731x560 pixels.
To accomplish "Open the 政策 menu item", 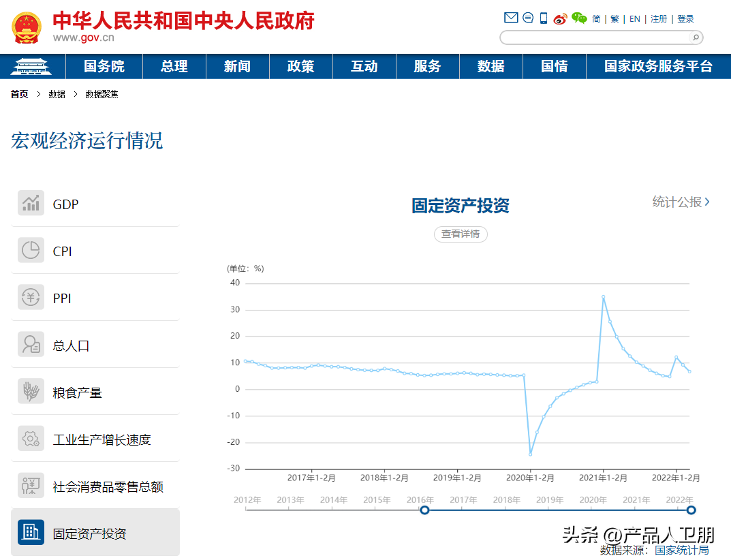I will pyautogui.click(x=300, y=66).
